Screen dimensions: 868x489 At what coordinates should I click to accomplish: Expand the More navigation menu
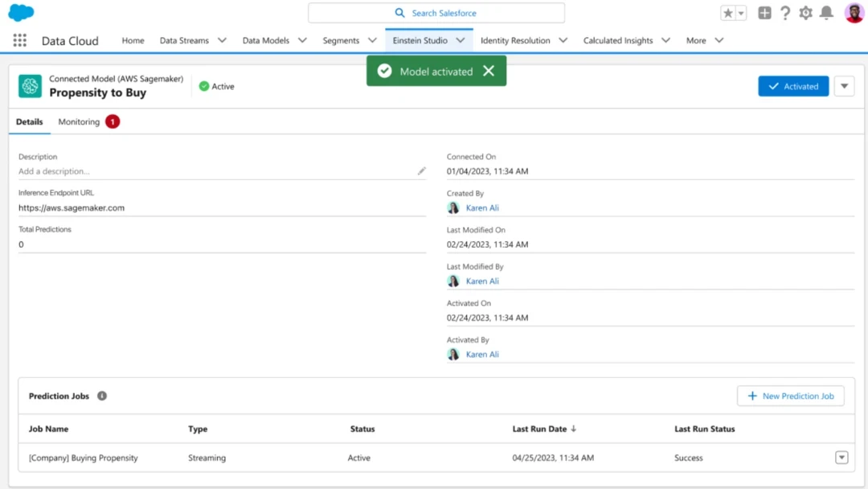click(x=704, y=41)
